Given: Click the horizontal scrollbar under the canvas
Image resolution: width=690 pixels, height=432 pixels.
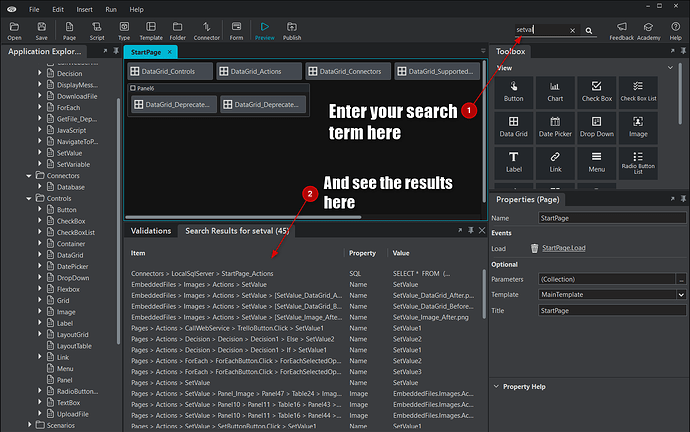Looking at the screenshot, I should (243, 217).
